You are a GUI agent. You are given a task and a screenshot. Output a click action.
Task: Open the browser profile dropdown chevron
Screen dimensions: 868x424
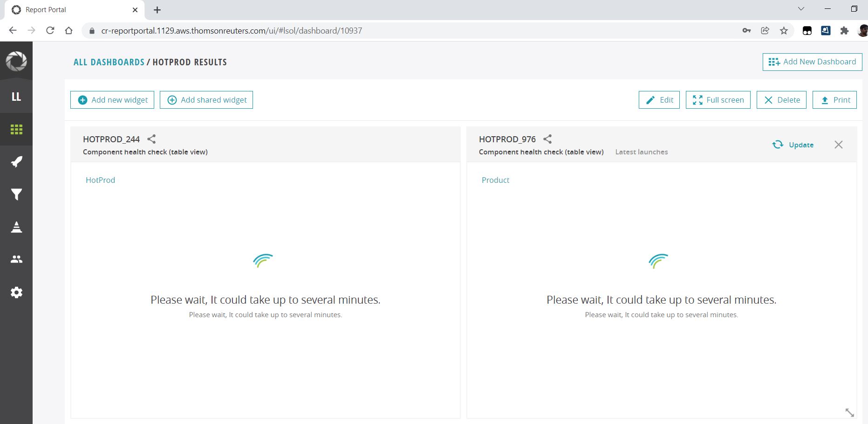(x=801, y=8)
